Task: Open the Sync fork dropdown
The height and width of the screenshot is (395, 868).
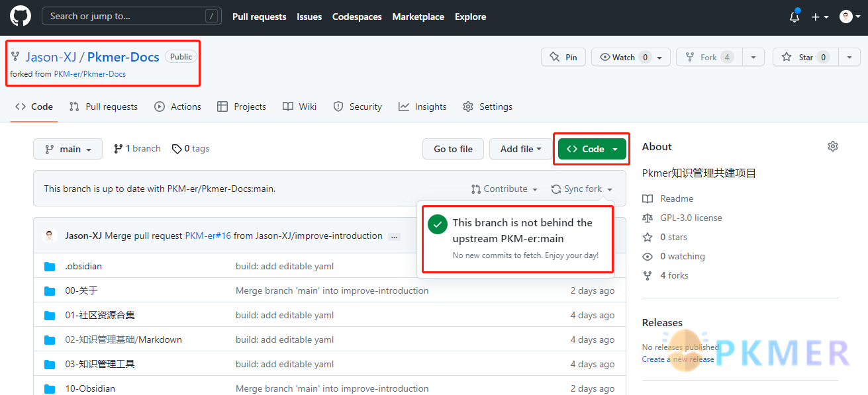Action: pos(582,189)
